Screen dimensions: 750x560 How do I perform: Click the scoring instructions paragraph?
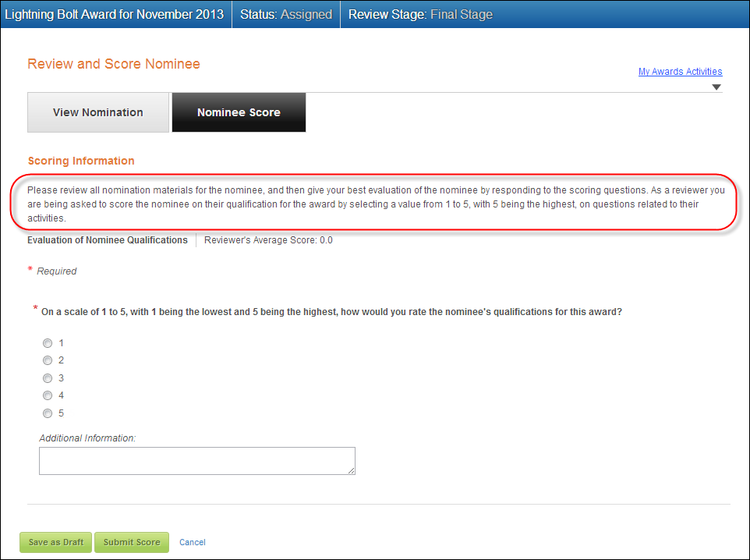[x=376, y=204]
